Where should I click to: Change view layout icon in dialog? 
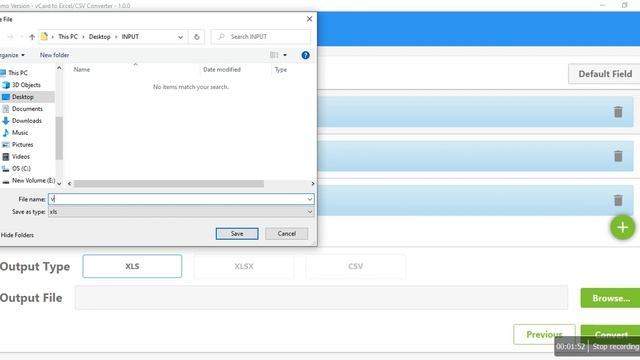point(274,55)
